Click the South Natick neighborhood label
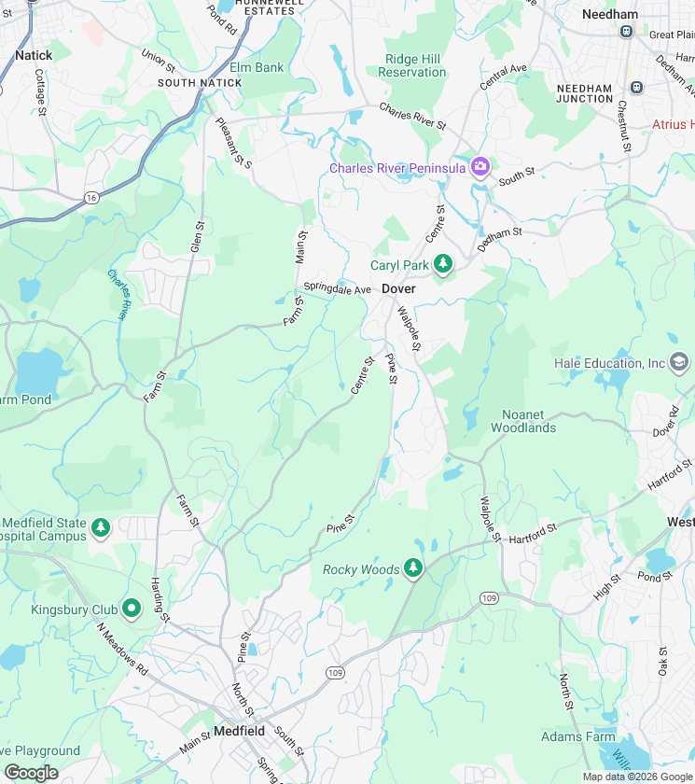The width and height of the screenshot is (695, 784). click(200, 83)
